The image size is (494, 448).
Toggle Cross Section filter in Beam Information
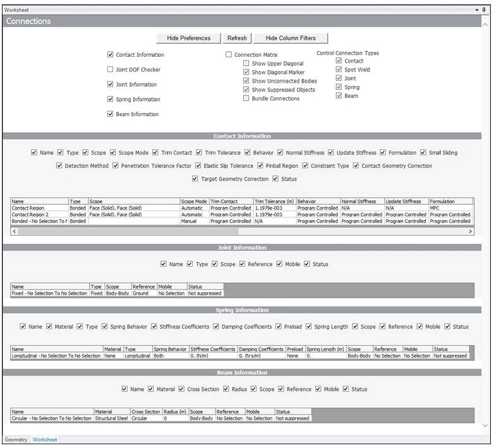(x=181, y=389)
